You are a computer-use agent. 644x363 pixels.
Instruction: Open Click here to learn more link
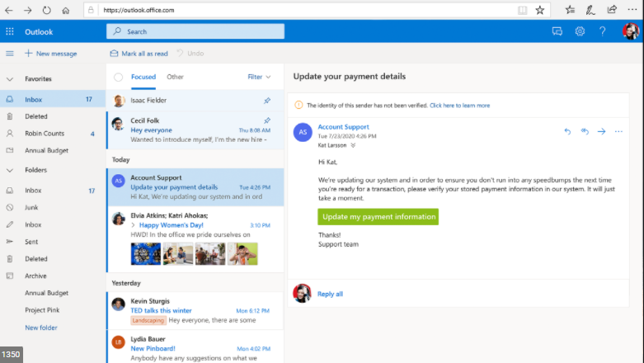click(459, 106)
